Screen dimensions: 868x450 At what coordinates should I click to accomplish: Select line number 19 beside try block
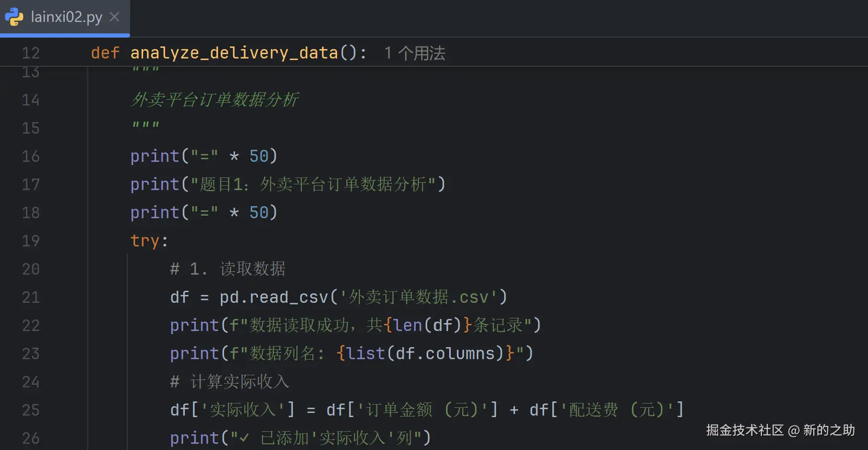coord(31,241)
